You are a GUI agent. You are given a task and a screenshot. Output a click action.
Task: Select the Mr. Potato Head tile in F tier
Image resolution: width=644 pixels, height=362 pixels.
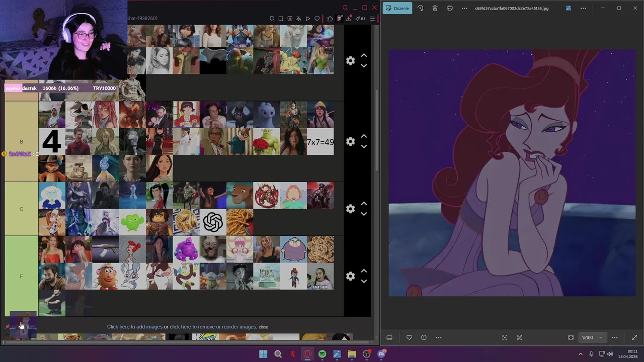[x=106, y=276]
